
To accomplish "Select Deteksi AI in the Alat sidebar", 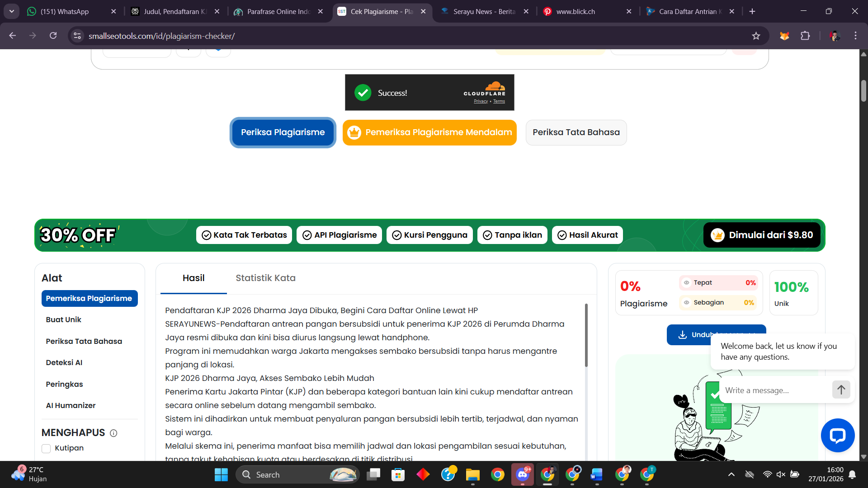I will (x=64, y=362).
